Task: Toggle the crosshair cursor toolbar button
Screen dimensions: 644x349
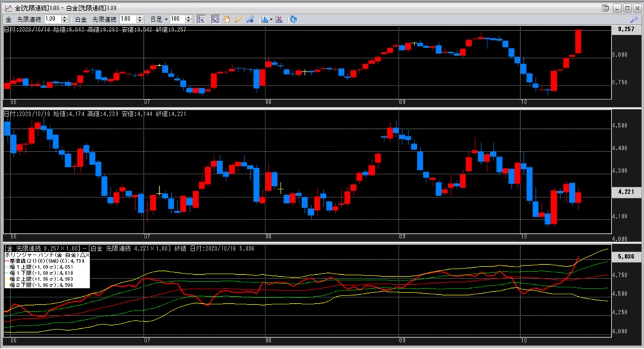Action: [x=201, y=19]
